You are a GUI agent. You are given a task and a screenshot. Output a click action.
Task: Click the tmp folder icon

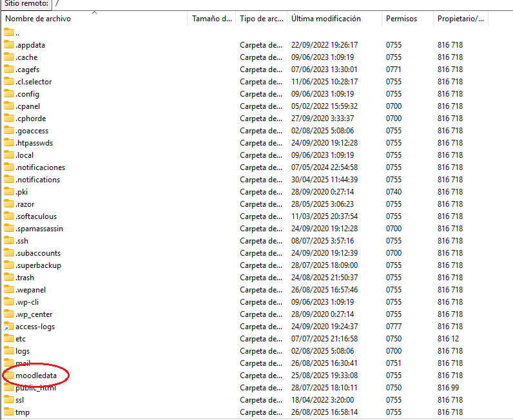(9, 412)
